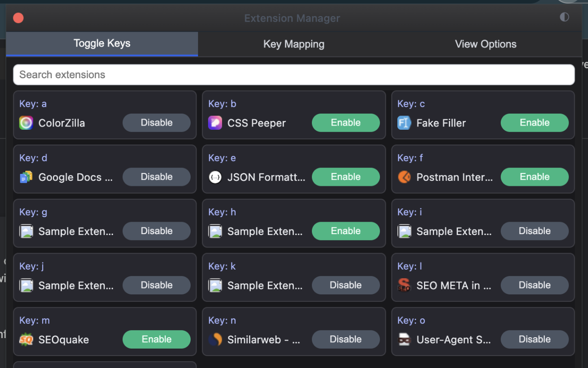This screenshot has height=368, width=588.
Task: Click the Similarweb extension icon
Action: tap(215, 339)
